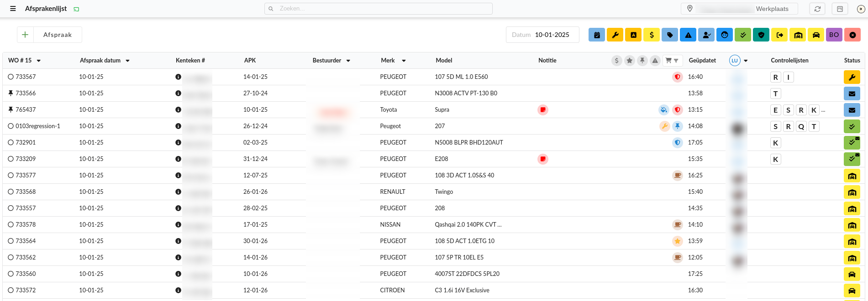Open the shopping cart filter dropdown

coord(672,61)
